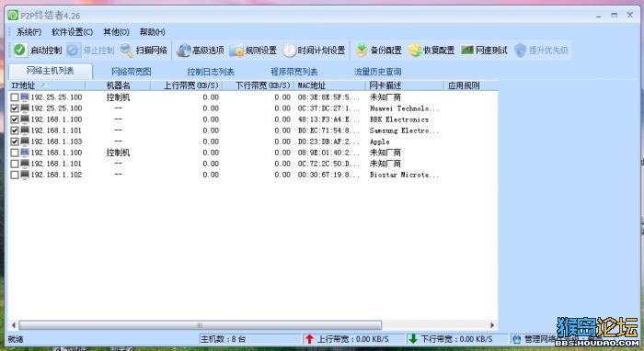The width and height of the screenshot is (644, 351).
Task: Uncheck the Huawei Technolo host checkbox
Action: [15, 108]
